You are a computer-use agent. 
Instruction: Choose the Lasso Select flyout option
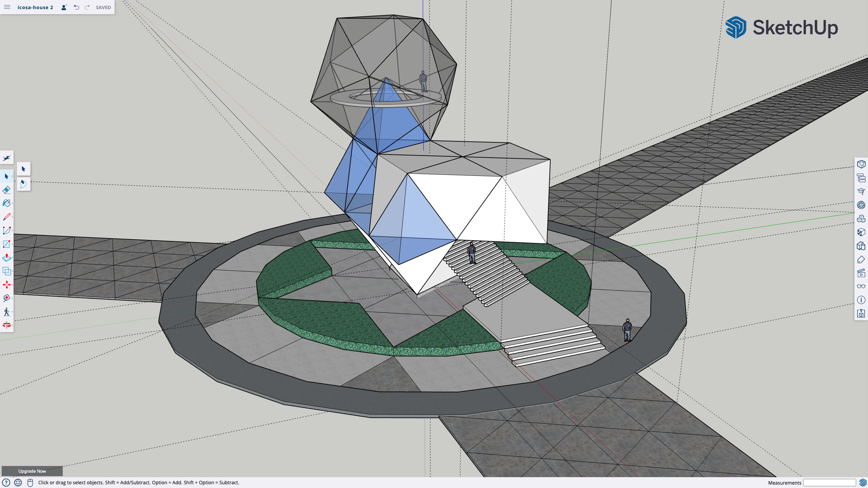click(x=23, y=184)
